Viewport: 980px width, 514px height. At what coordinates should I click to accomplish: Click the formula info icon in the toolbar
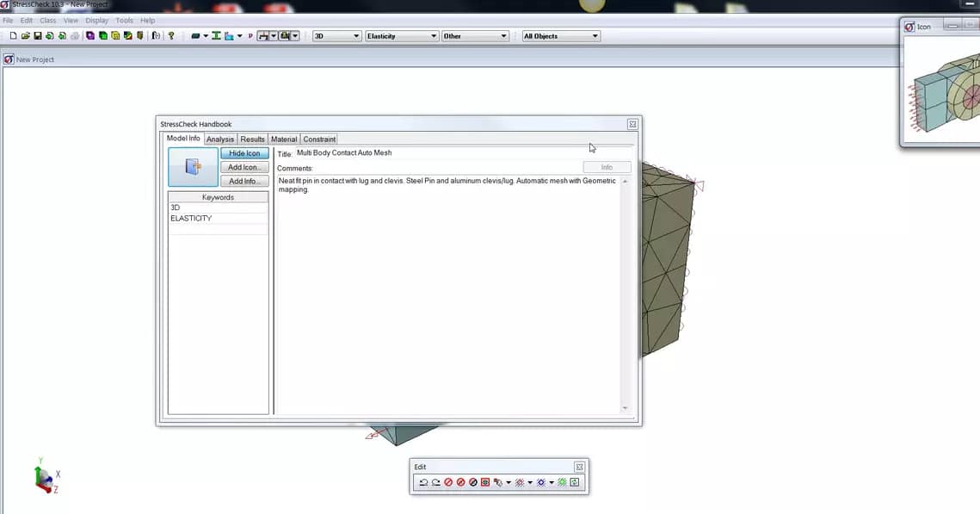(x=156, y=35)
